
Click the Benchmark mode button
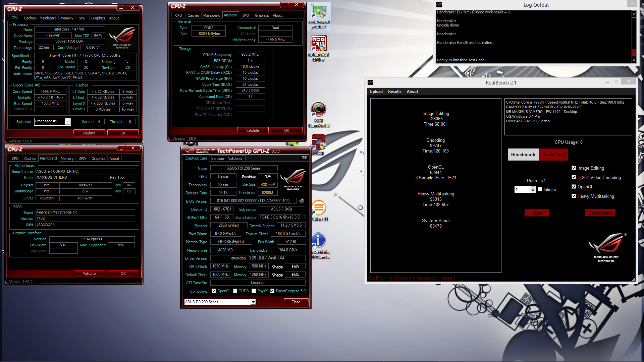pos(523,155)
